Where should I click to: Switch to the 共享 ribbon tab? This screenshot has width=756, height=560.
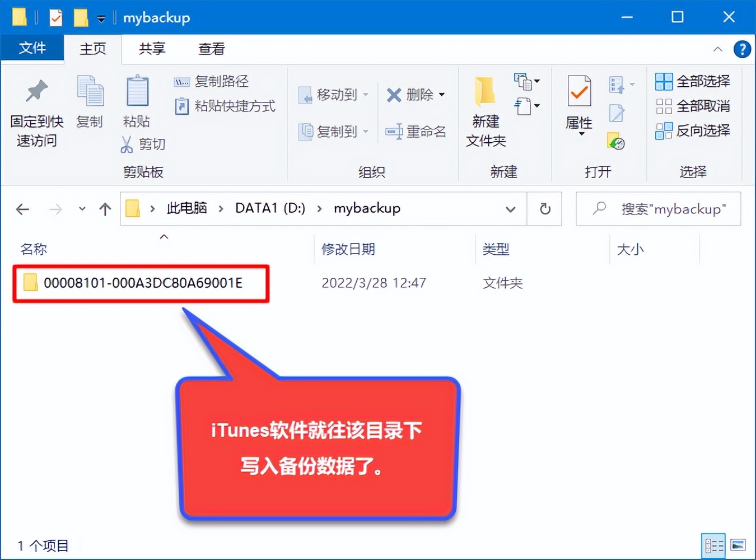[151, 49]
